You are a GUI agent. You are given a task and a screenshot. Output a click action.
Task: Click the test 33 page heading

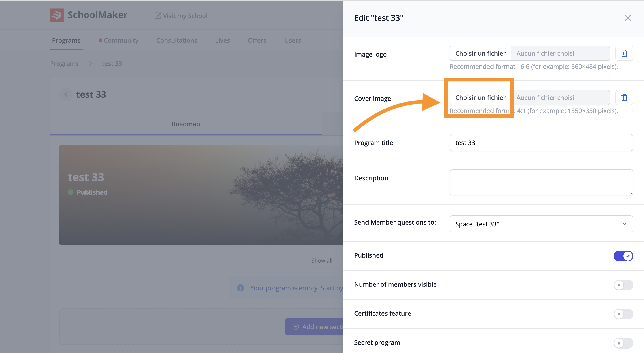(x=91, y=95)
